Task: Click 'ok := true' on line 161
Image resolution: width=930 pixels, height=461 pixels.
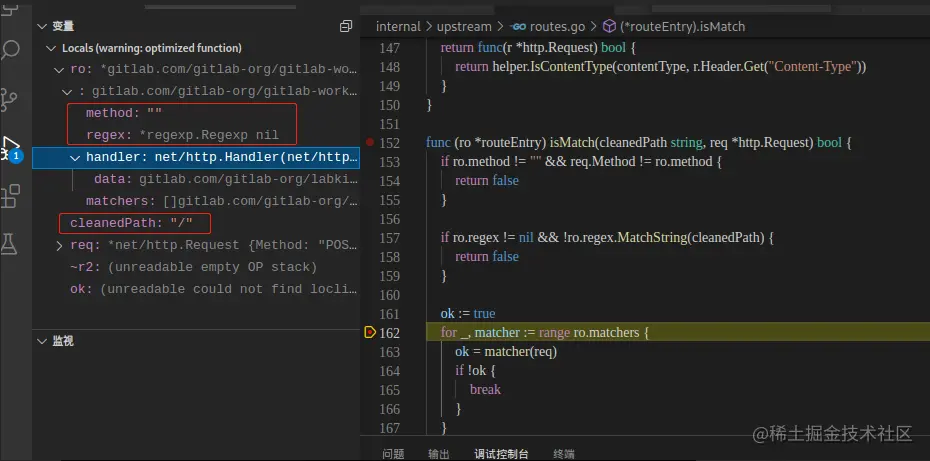Action: [x=467, y=313]
